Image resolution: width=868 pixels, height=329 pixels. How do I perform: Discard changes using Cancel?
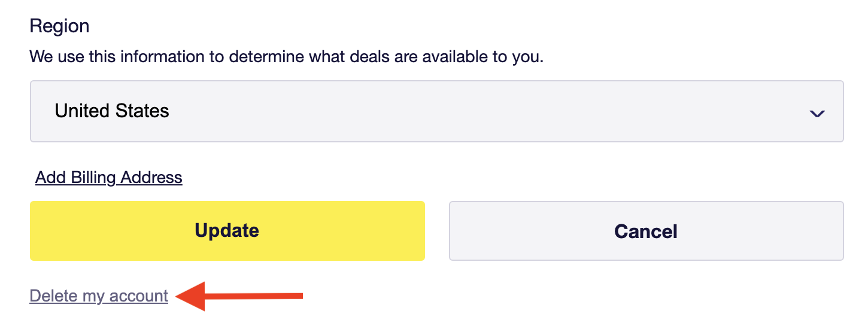tap(646, 231)
